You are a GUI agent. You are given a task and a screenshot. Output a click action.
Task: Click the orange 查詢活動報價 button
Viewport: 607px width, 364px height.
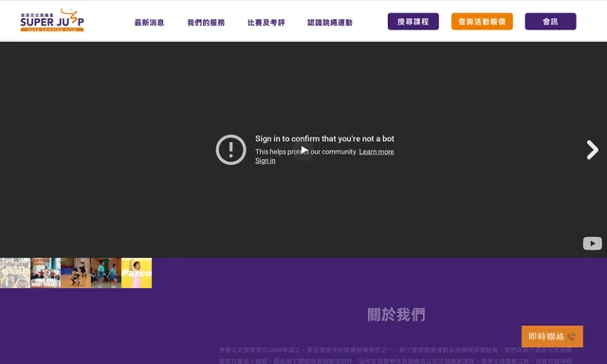[482, 21]
